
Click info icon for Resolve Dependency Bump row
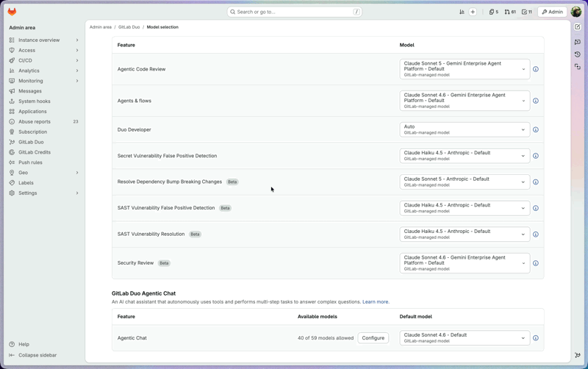536,182
